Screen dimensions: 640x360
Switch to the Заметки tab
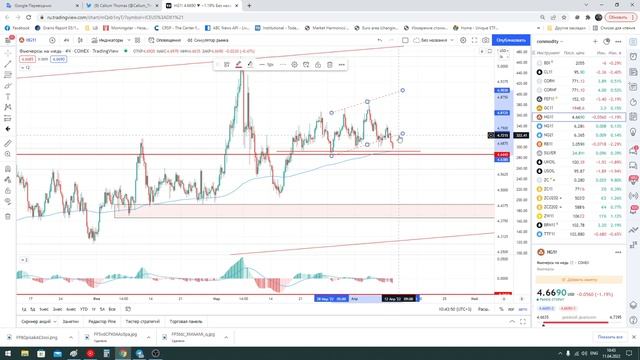pyautogui.click(x=71, y=322)
